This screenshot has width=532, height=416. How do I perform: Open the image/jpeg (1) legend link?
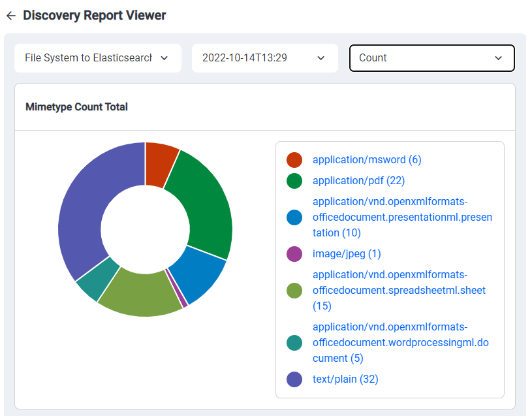(x=347, y=254)
